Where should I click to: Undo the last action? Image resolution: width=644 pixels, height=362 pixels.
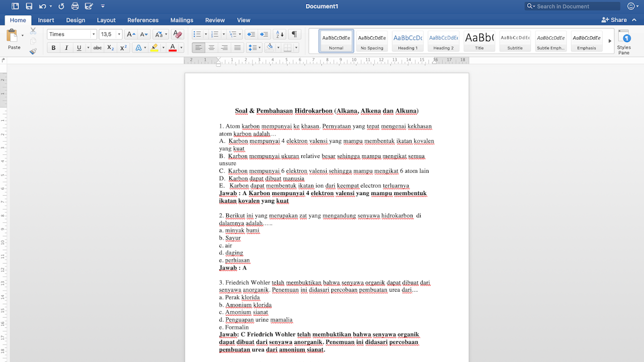pyautogui.click(x=42, y=6)
